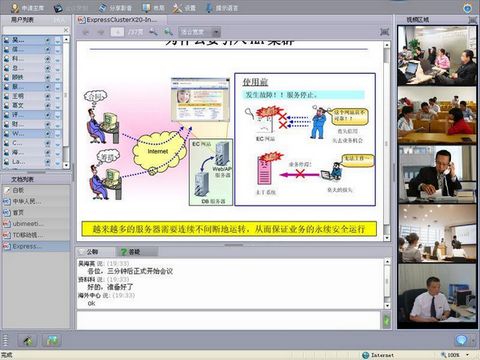Click the user list scrollbar down arrow
The width and height of the screenshot is (480, 360).
click(x=66, y=165)
